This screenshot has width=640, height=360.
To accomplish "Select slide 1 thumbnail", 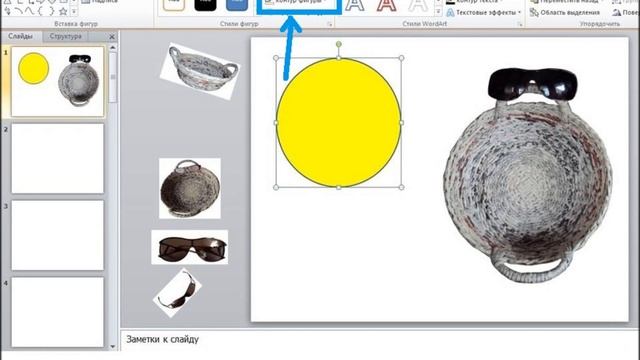I will [58, 82].
